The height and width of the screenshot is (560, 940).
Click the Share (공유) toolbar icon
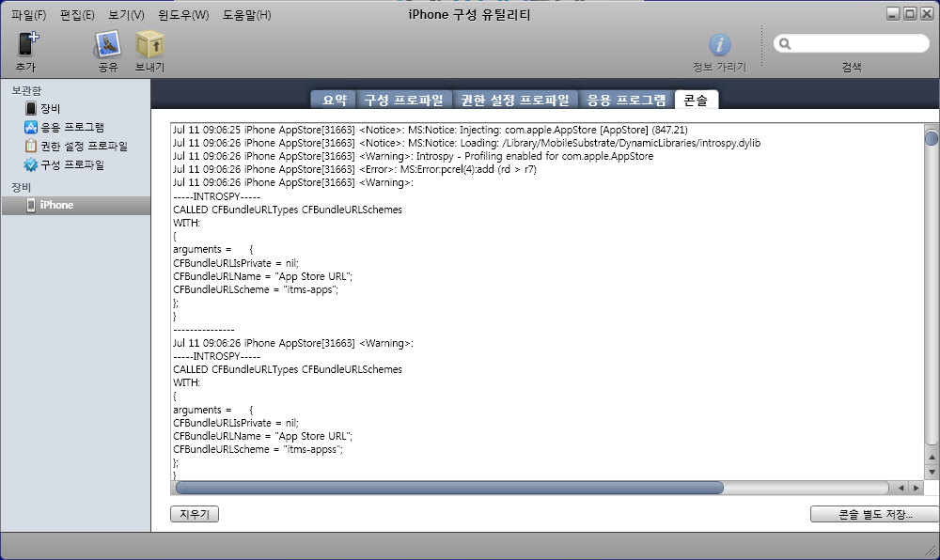[107, 44]
